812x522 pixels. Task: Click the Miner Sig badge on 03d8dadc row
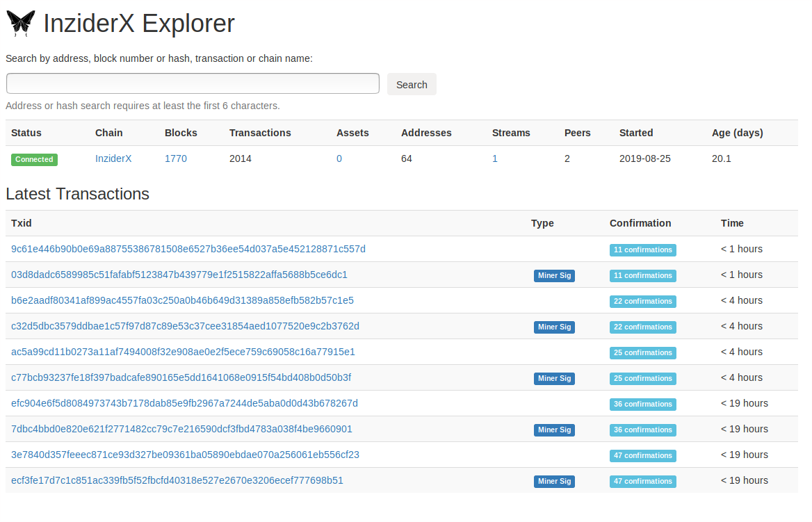click(x=554, y=275)
